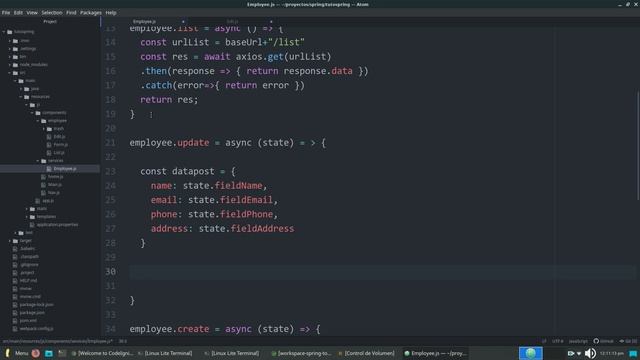The image size is (640, 360).
Task: Open the terminal launcher icon in taskbar
Action: pyautogui.click(x=62, y=353)
